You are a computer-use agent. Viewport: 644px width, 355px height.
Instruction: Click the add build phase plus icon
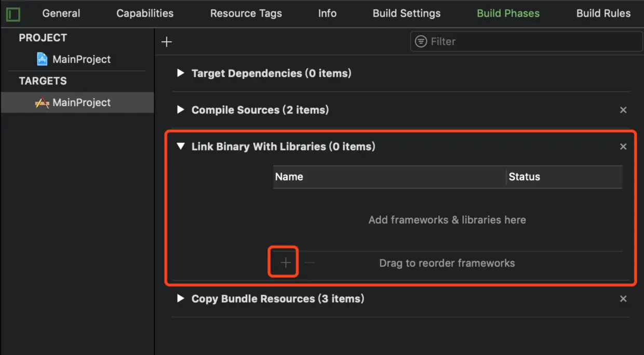click(x=167, y=42)
